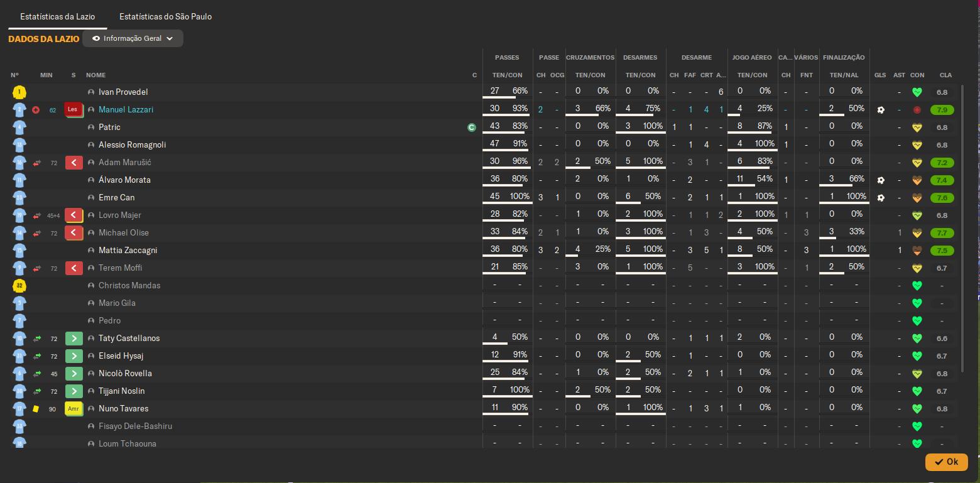Sort by the AST assists column
The height and width of the screenshot is (483, 980).
(900, 75)
